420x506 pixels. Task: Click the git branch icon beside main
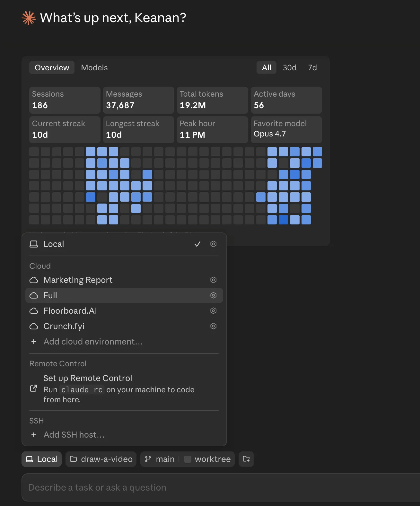click(x=148, y=459)
